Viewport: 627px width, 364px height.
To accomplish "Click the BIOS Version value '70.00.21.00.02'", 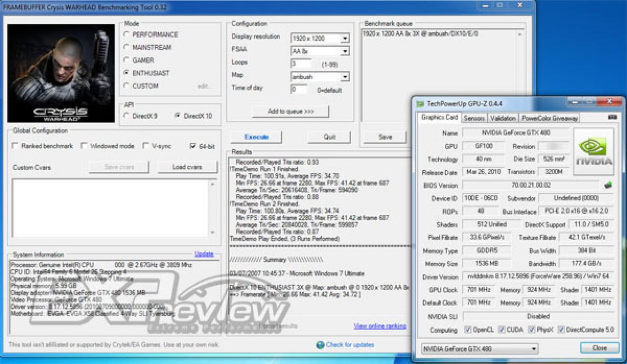I will [x=531, y=185].
